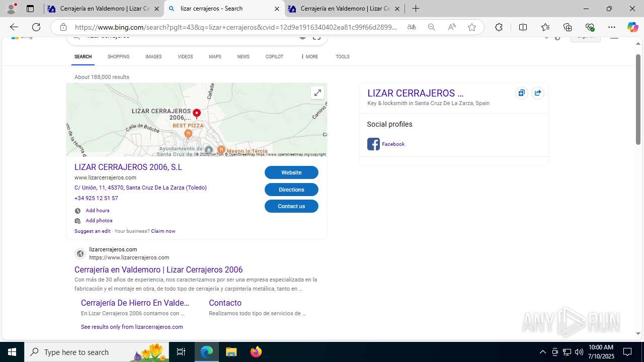This screenshot has height=362, width=644.
Task: View site information lock icon
Action: [63, 27]
